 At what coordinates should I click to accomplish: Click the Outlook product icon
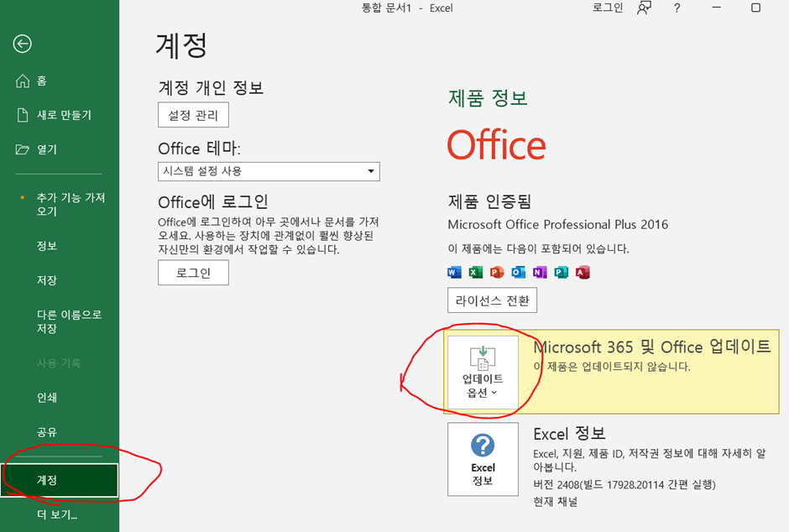tap(518, 272)
